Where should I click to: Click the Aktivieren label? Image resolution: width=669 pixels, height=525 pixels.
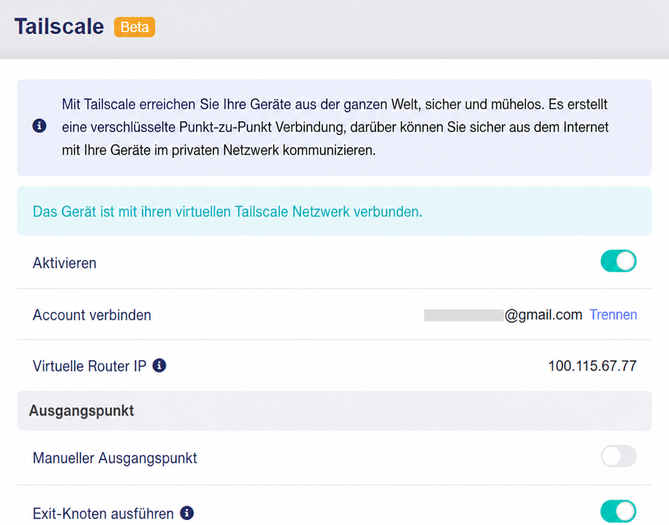[x=65, y=263]
